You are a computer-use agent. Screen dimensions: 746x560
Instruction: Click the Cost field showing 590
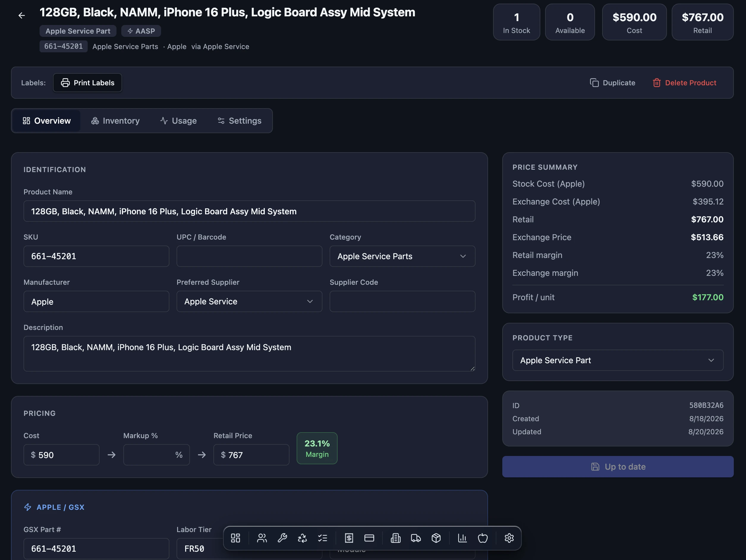pyautogui.click(x=62, y=455)
